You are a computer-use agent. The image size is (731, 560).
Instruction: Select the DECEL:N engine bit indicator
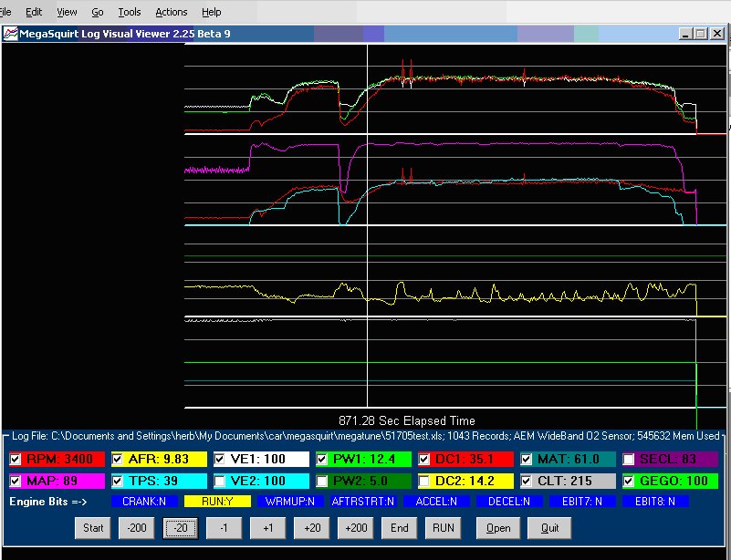[x=509, y=502]
